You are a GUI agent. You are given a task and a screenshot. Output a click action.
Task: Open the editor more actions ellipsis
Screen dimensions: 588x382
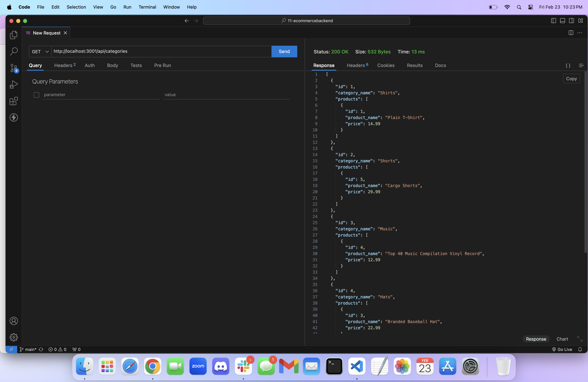click(580, 33)
